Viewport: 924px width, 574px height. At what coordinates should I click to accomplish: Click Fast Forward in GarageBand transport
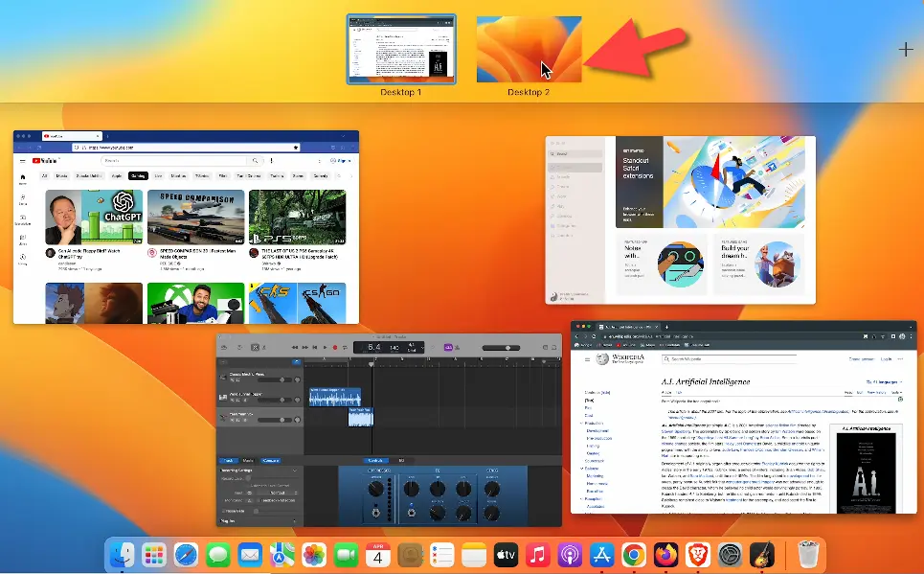[305, 348]
